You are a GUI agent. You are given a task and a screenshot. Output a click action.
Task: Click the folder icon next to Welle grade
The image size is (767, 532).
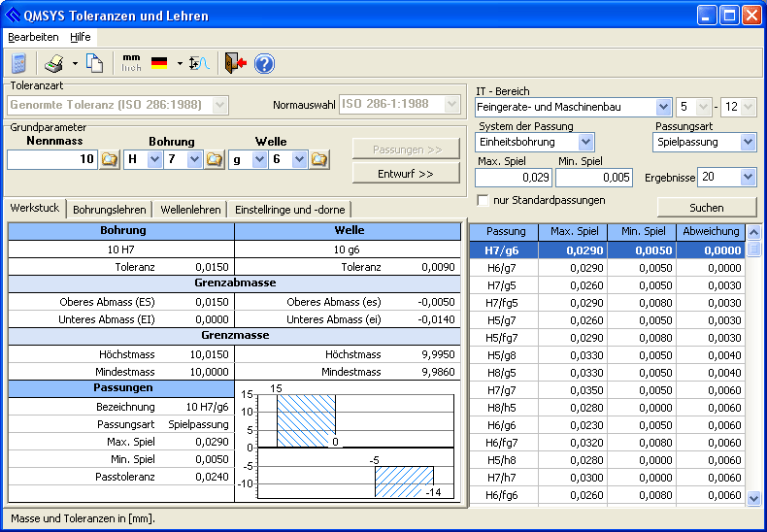tap(318, 159)
